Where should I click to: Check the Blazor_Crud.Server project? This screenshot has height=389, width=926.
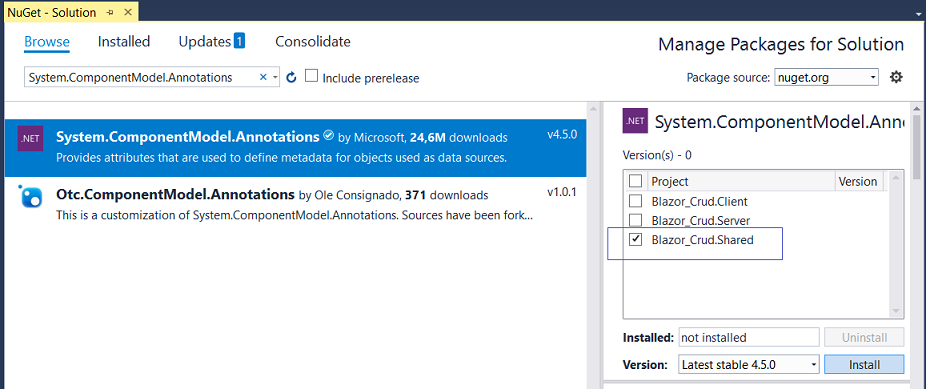click(x=635, y=220)
